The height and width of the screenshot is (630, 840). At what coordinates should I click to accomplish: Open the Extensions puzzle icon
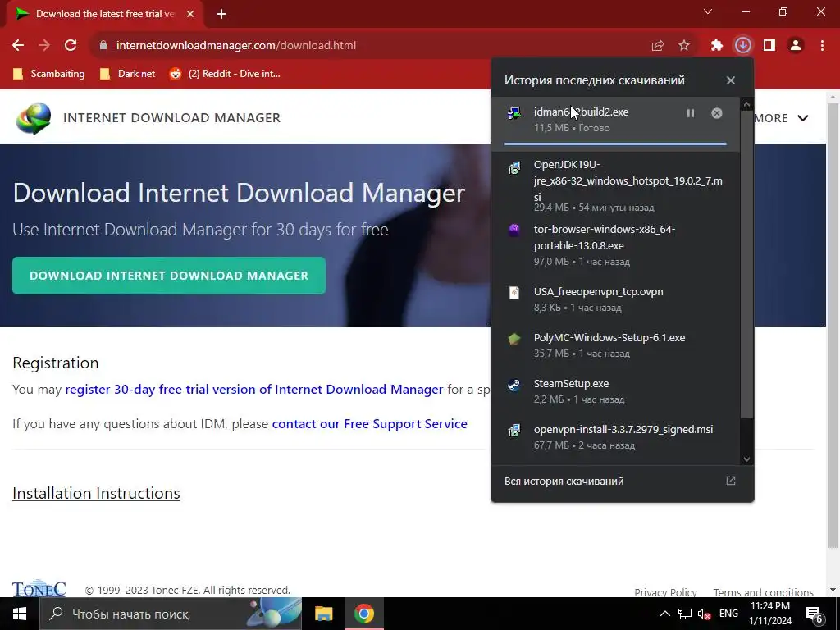pyautogui.click(x=717, y=46)
